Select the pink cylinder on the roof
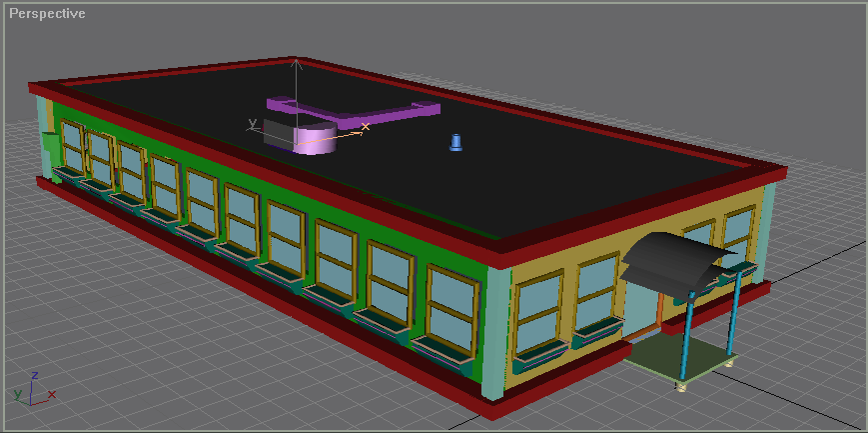 tap(315, 139)
